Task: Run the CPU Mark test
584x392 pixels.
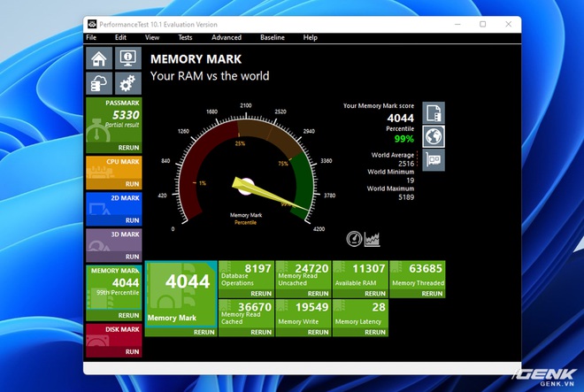Action: [132, 184]
